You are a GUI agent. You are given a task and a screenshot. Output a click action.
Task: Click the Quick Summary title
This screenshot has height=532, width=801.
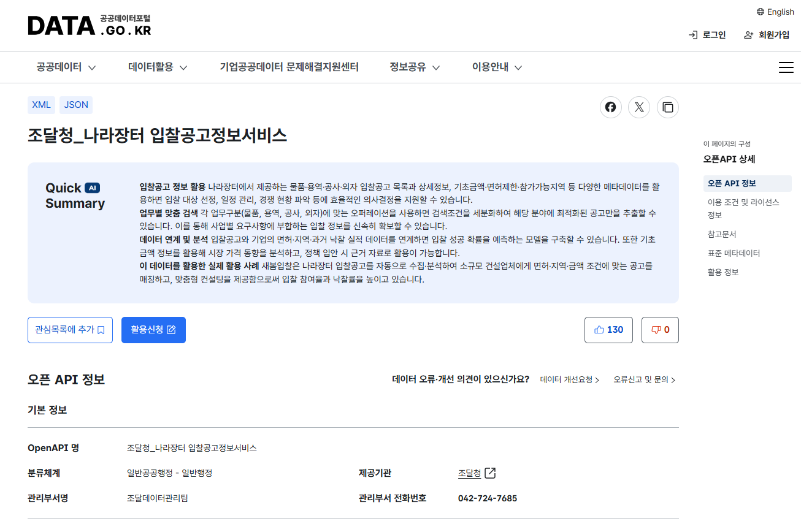75,196
